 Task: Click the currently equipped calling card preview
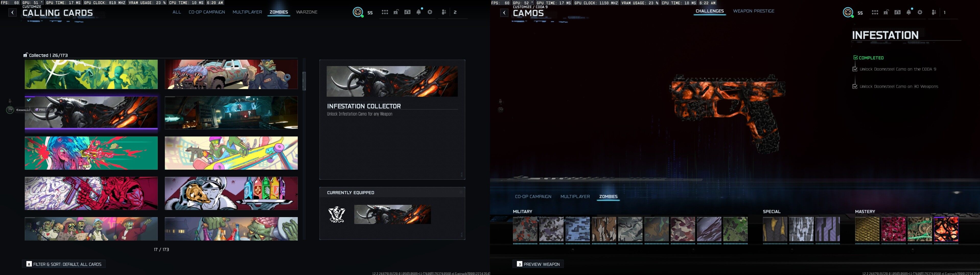click(x=392, y=215)
